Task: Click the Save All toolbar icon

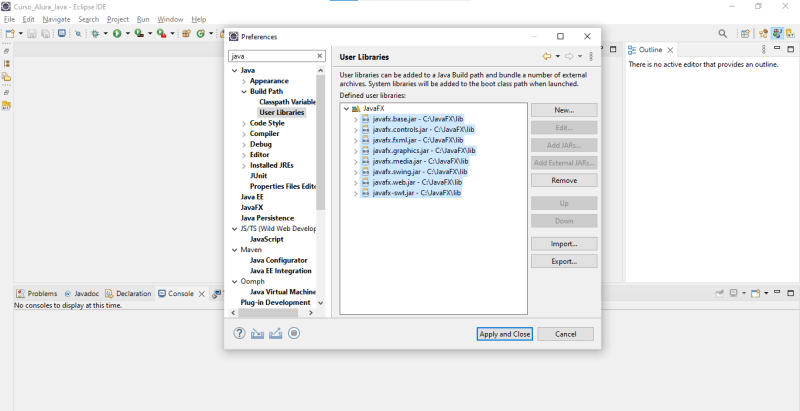Action: 45,34
